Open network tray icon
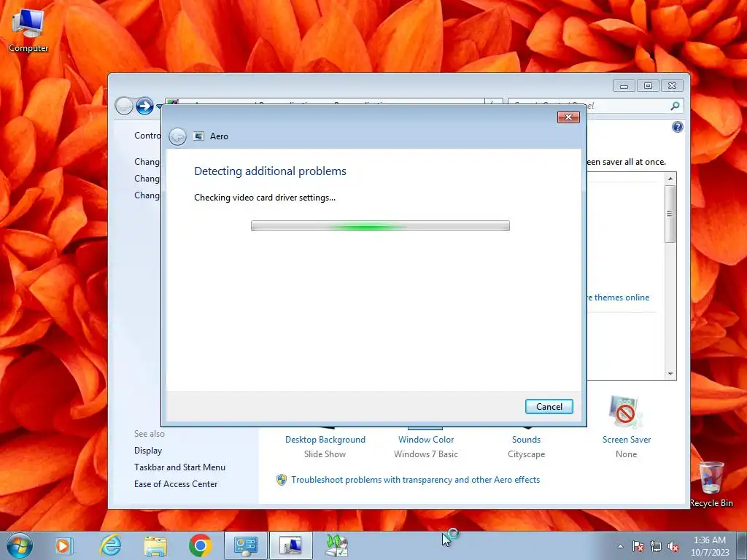The image size is (747, 560). pos(656,546)
